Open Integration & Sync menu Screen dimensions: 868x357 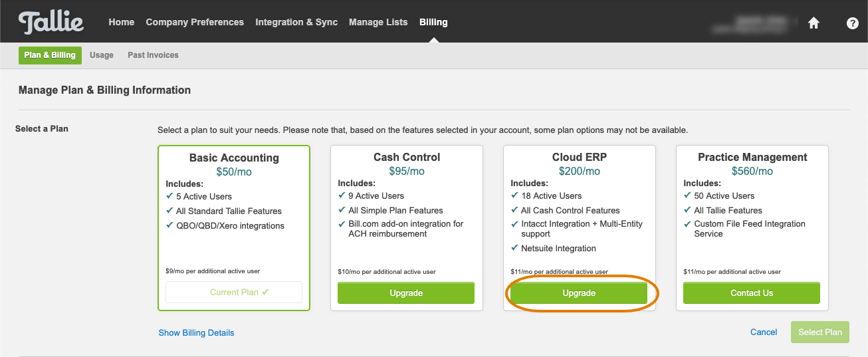pos(296,22)
